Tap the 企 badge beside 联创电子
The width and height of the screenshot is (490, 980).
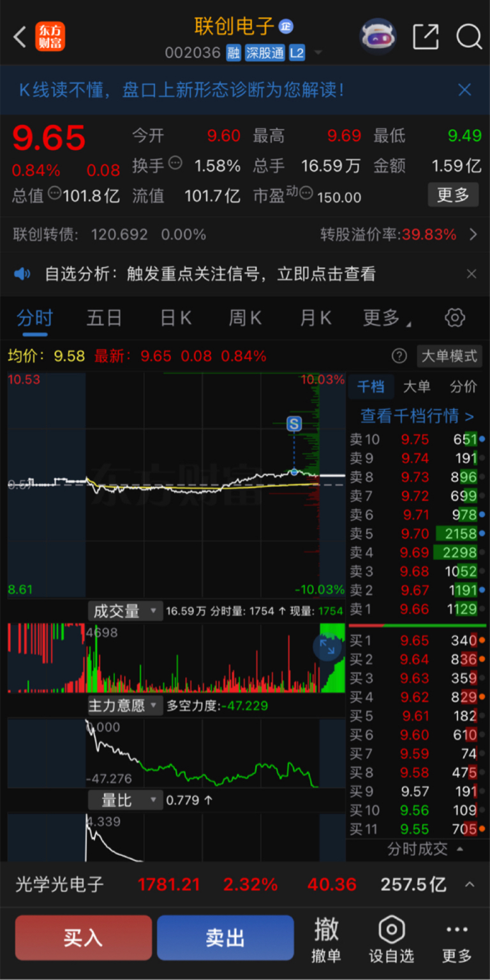(x=285, y=26)
